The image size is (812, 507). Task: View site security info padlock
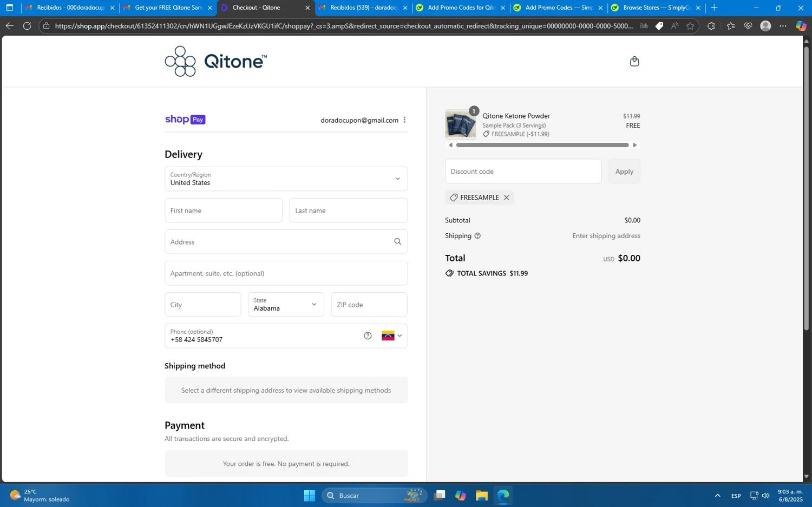pyautogui.click(x=47, y=26)
